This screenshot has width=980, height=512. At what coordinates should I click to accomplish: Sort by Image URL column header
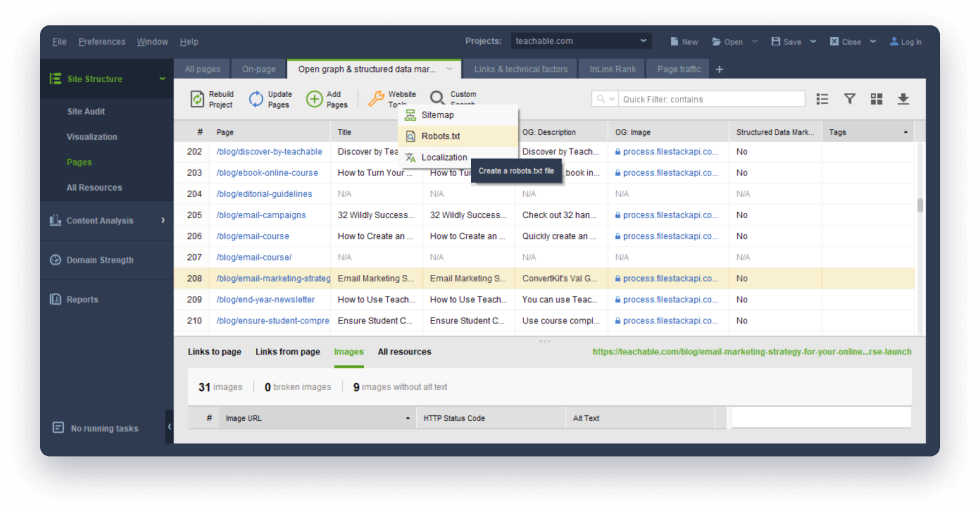tap(316, 418)
